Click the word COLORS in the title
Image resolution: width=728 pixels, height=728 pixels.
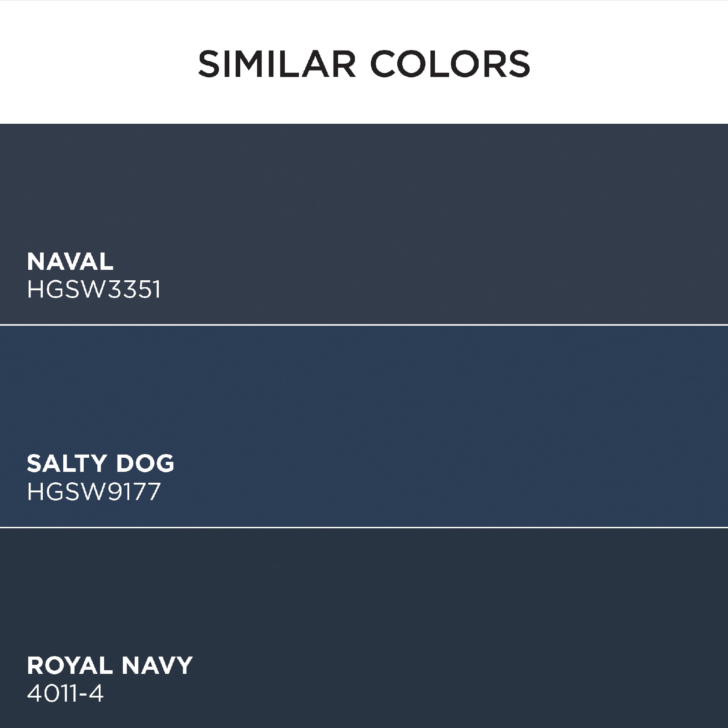tap(451, 64)
